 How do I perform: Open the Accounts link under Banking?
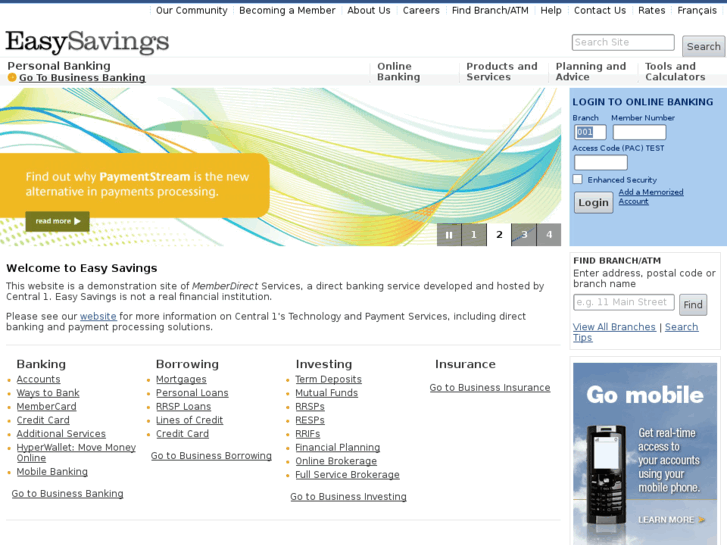click(38, 379)
